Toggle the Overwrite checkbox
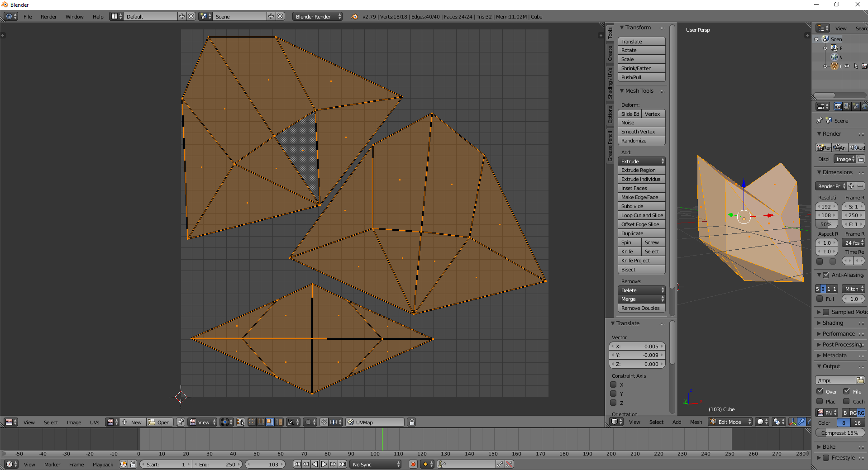Image resolution: width=868 pixels, height=470 pixels. [x=820, y=391]
